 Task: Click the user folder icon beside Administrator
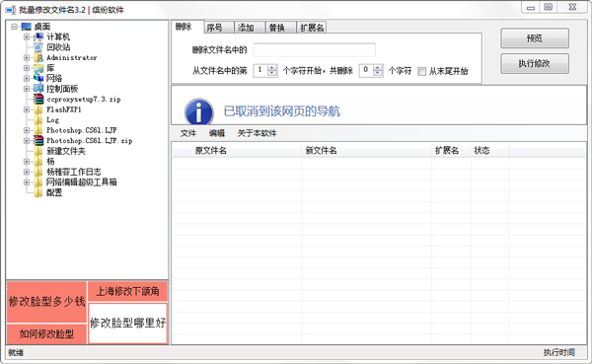point(38,58)
